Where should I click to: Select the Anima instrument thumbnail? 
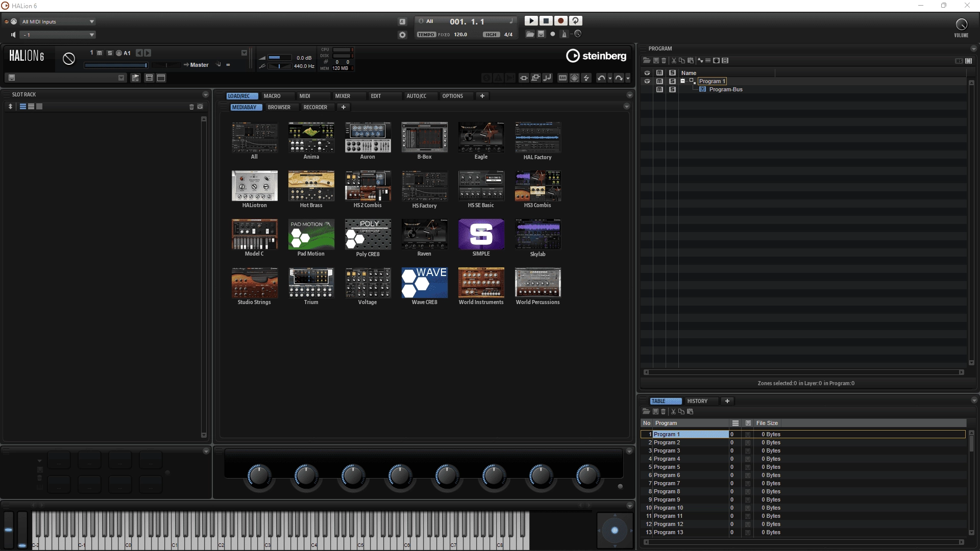(311, 138)
